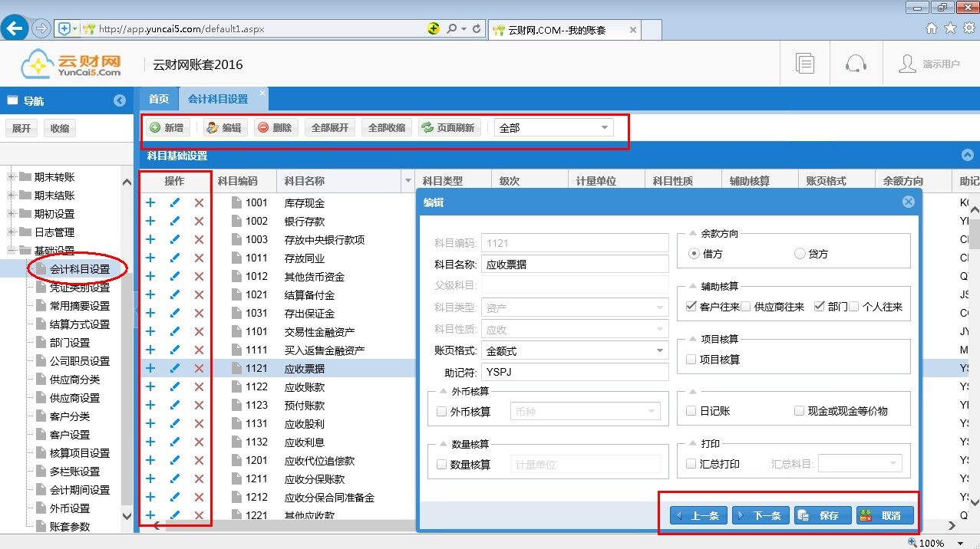Click the plus icon for row 1001

click(x=150, y=203)
